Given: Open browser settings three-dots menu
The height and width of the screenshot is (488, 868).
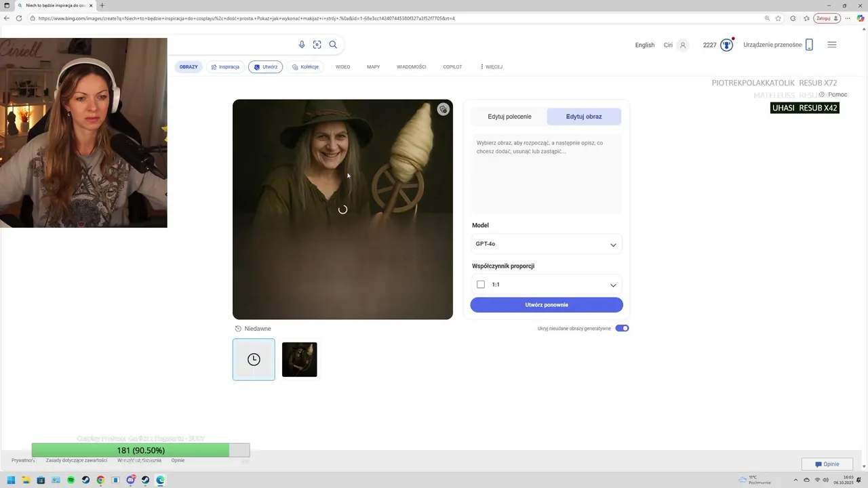Looking at the screenshot, I should (848, 18).
